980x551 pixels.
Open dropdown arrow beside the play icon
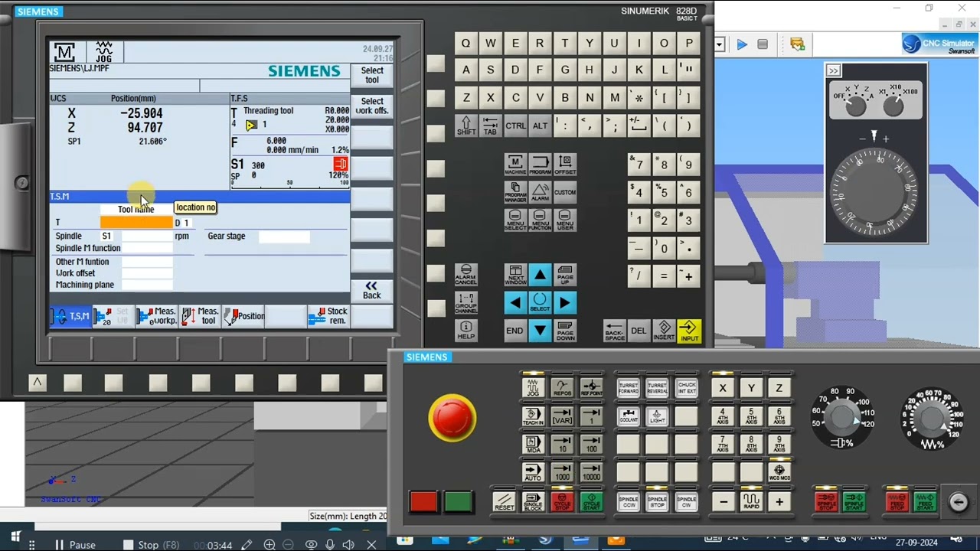tap(720, 44)
